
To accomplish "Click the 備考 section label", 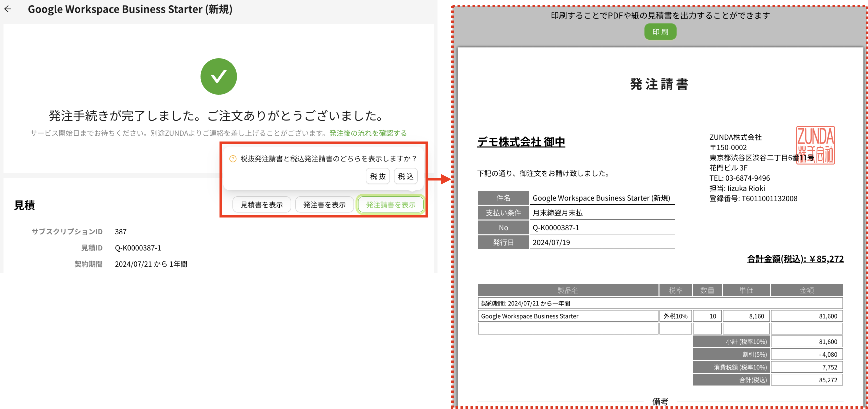I will click(660, 401).
